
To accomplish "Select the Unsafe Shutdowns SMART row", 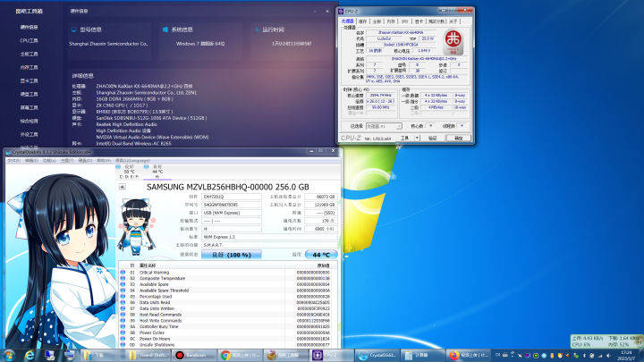I will 228,345.
